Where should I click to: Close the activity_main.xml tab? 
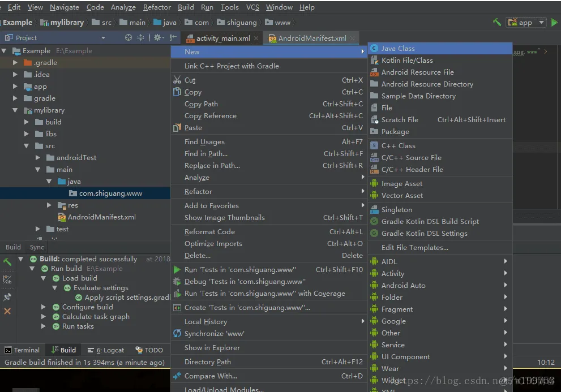[x=256, y=38]
